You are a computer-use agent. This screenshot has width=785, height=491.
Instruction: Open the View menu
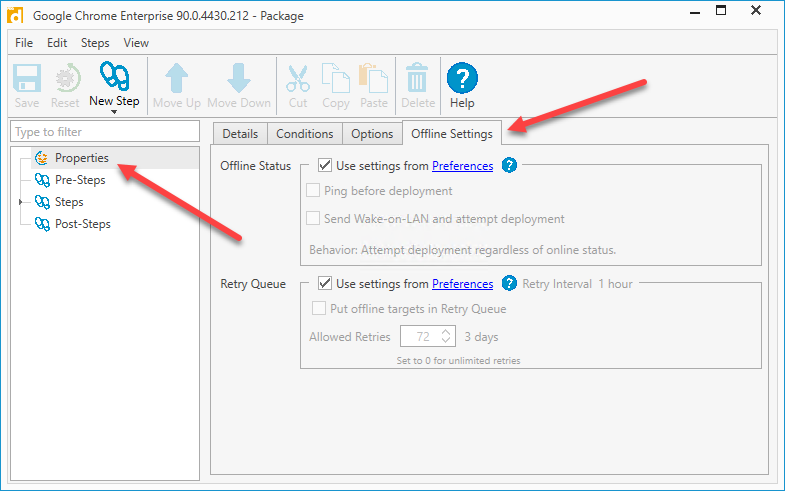coord(136,43)
